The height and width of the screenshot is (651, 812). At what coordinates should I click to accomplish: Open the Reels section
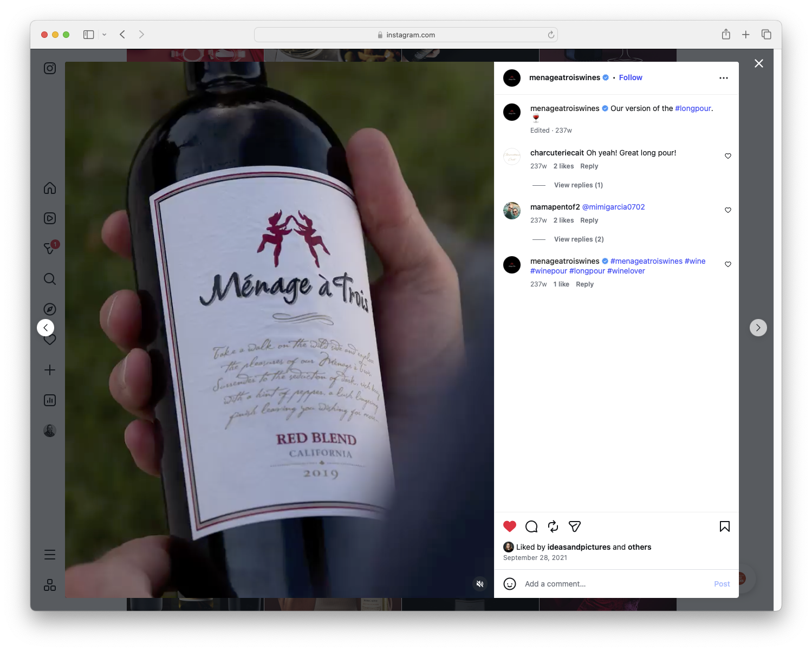tap(49, 218)
